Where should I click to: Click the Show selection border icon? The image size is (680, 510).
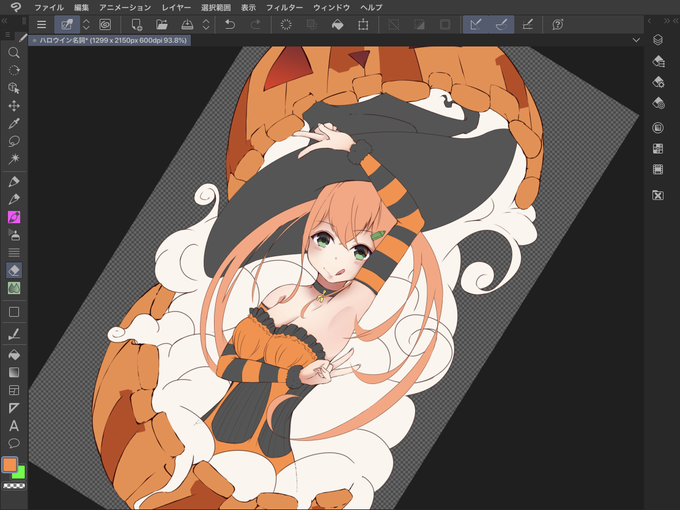coord(445,25)
